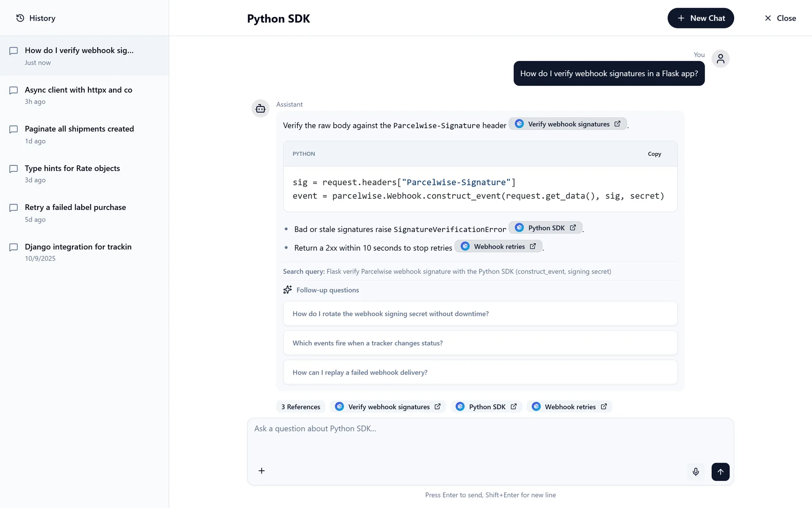Open the 'How do I verify webhook sig...' conversation
This screenshot has width=812, height=508.
pyautogui.click(x=84, y=56)
